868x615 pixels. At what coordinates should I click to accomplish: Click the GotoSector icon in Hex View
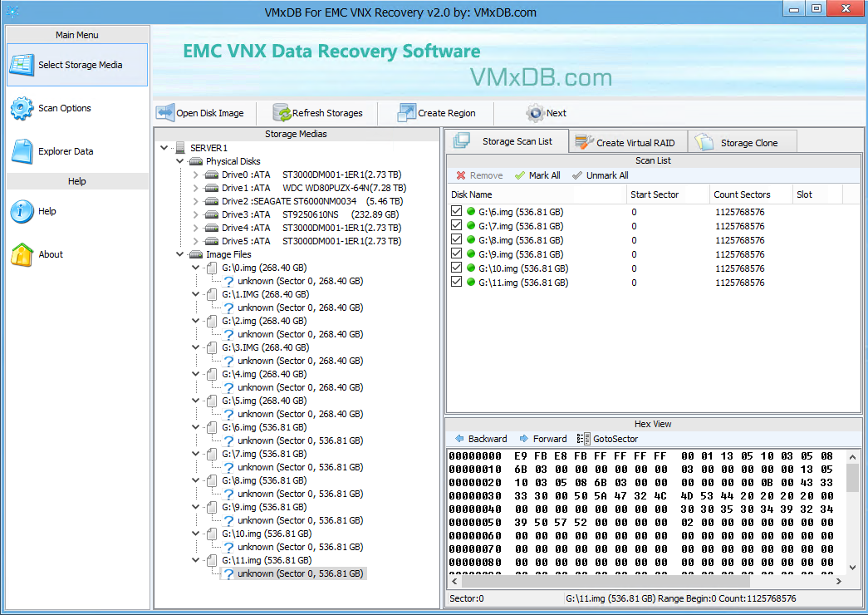tap(583, 439)
